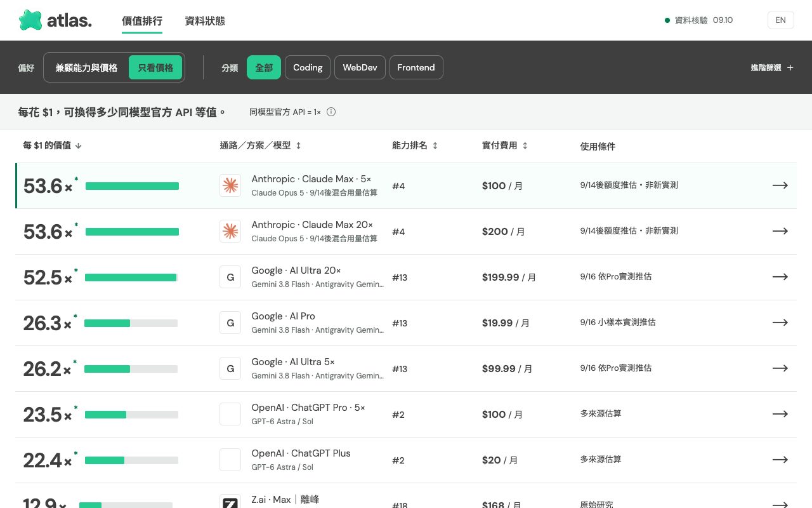Click Google · AI Pro plan name

[x=283, y=316]
